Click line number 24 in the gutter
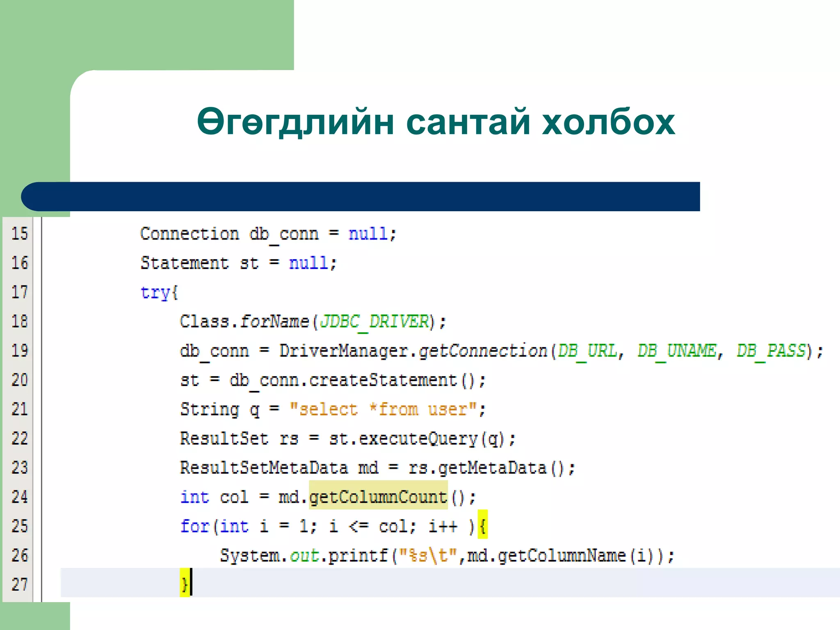 tap(20, 497)
